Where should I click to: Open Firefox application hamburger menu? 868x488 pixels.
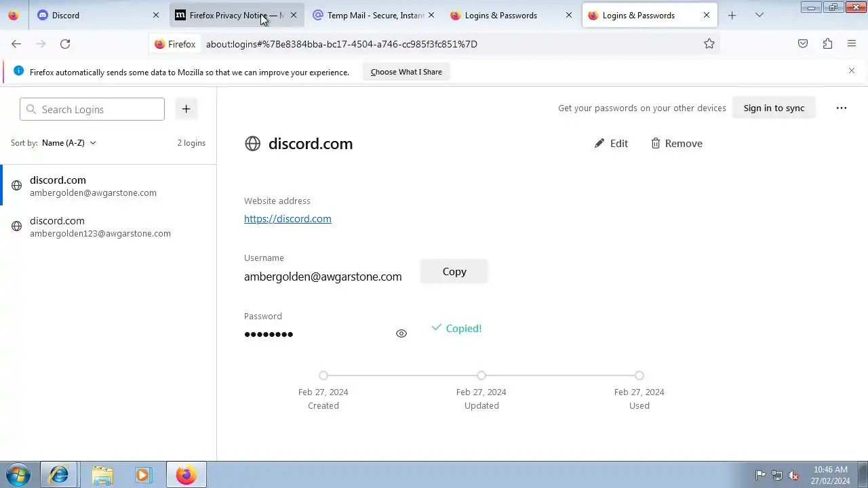[852, 43]
